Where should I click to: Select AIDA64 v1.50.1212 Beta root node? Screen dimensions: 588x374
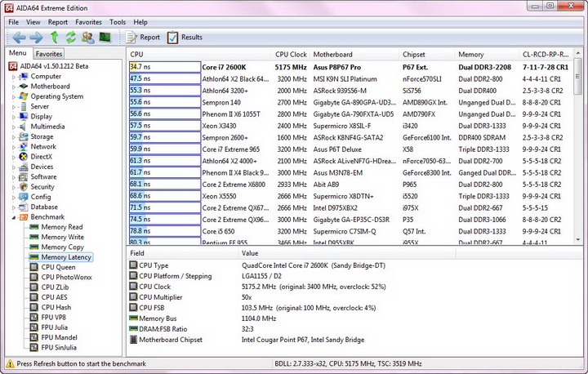point(48,66)
